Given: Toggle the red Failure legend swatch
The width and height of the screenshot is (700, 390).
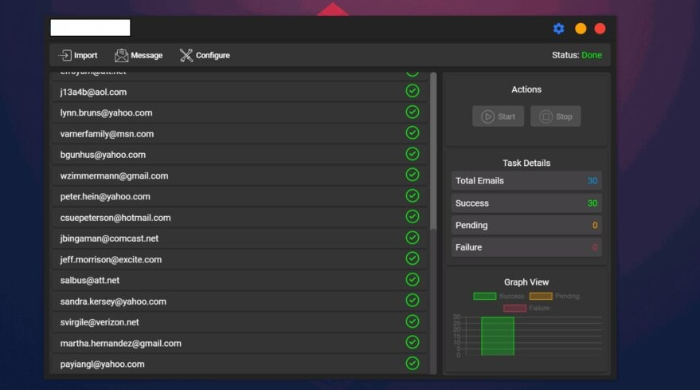Looking at the screenshot, I should point(515,308).
